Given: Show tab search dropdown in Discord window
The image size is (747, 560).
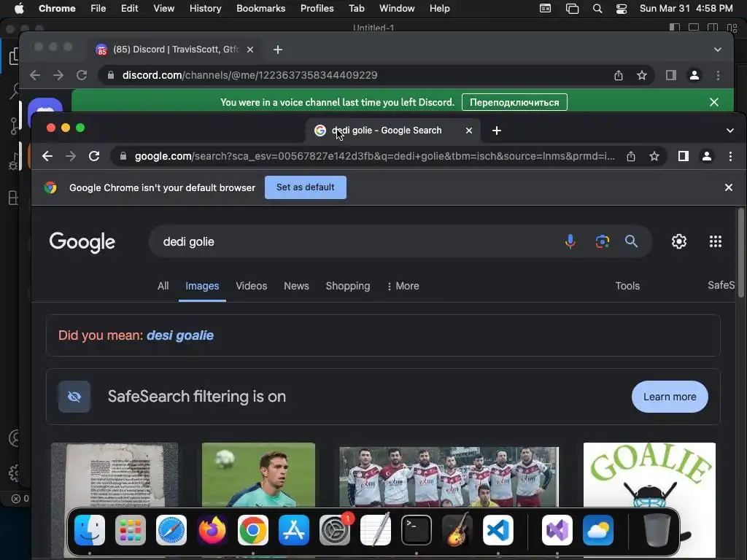Looking at the screenshot, I should (718, 50).
